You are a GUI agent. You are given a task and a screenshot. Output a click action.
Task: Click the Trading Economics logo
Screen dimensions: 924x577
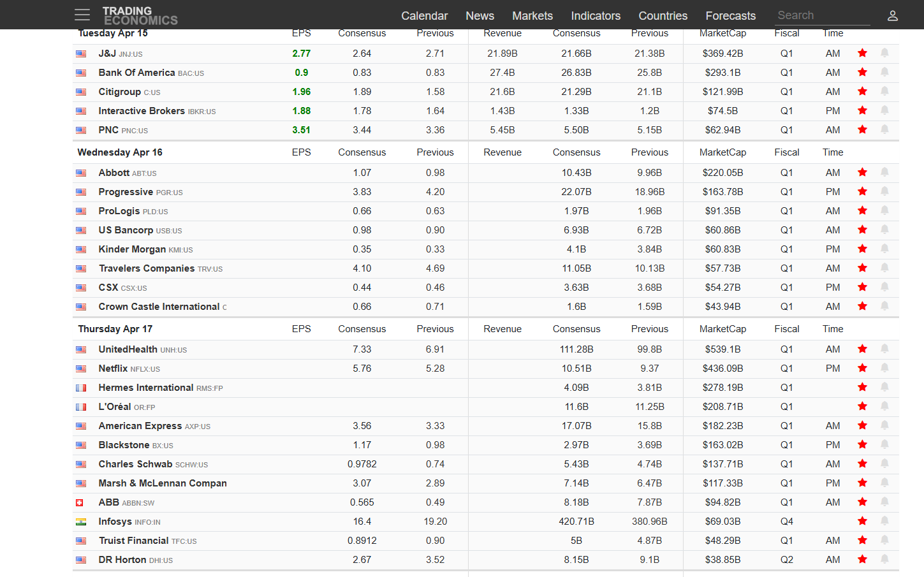click(x=140, y=16)
